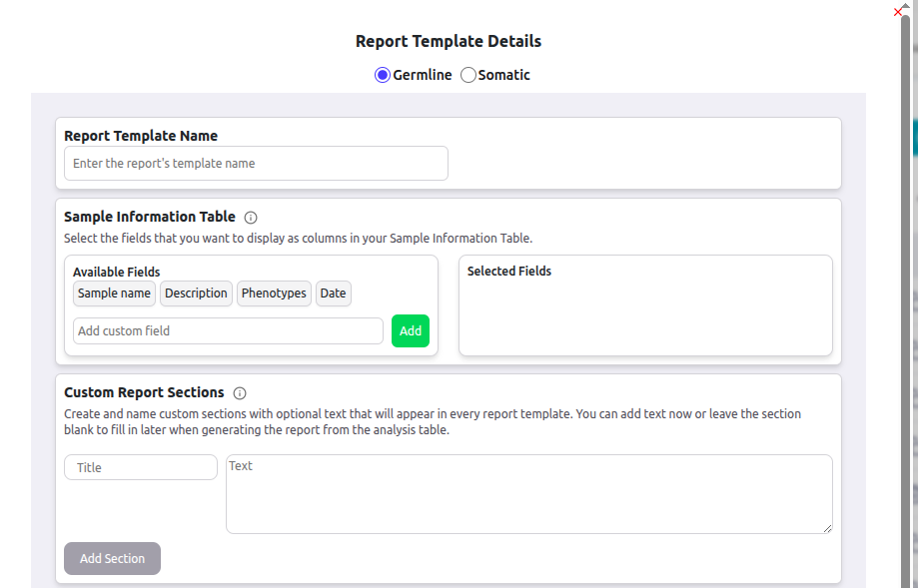The image size is (918, 588).
Task: Focus the report template name field
Action: [256, 164]
